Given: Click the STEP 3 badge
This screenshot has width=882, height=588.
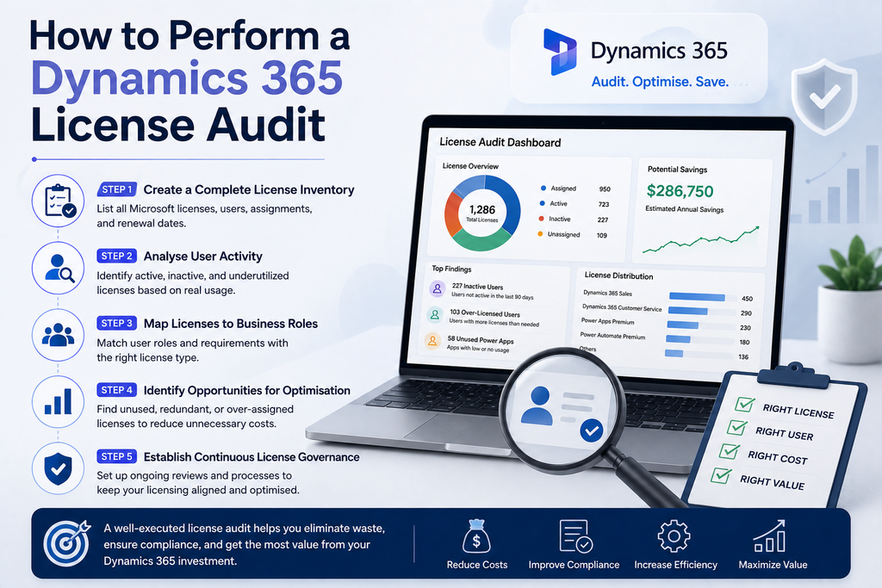Looking at the screenshot, I should pyautogui.click(x=116, y=323).
